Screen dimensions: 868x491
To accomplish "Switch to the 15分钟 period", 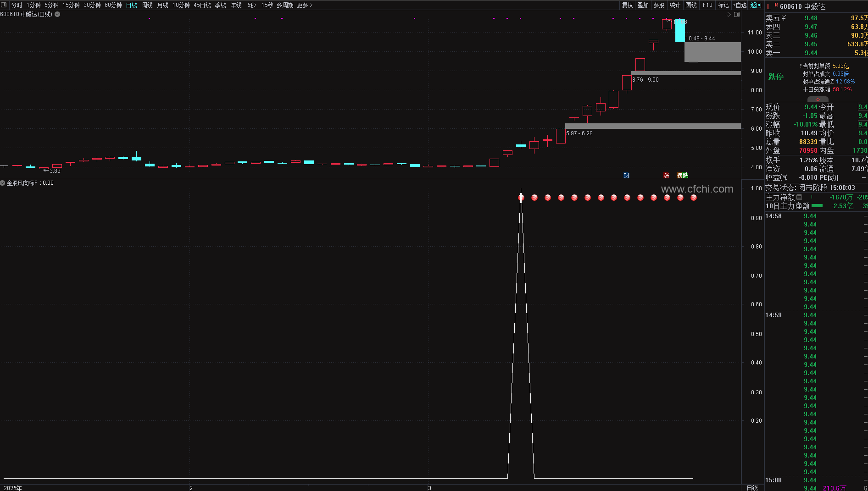I will click(x=71, y=5).
